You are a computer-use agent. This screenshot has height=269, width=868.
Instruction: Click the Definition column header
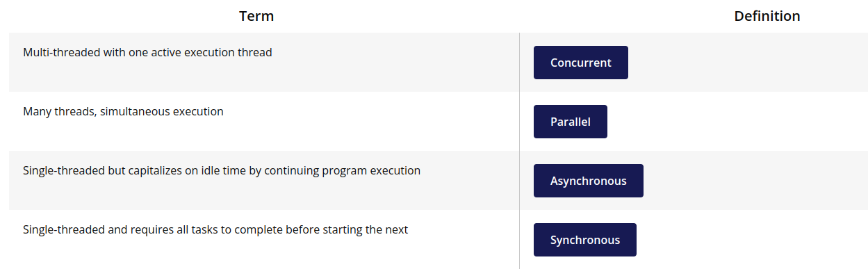tap(767, 16)
